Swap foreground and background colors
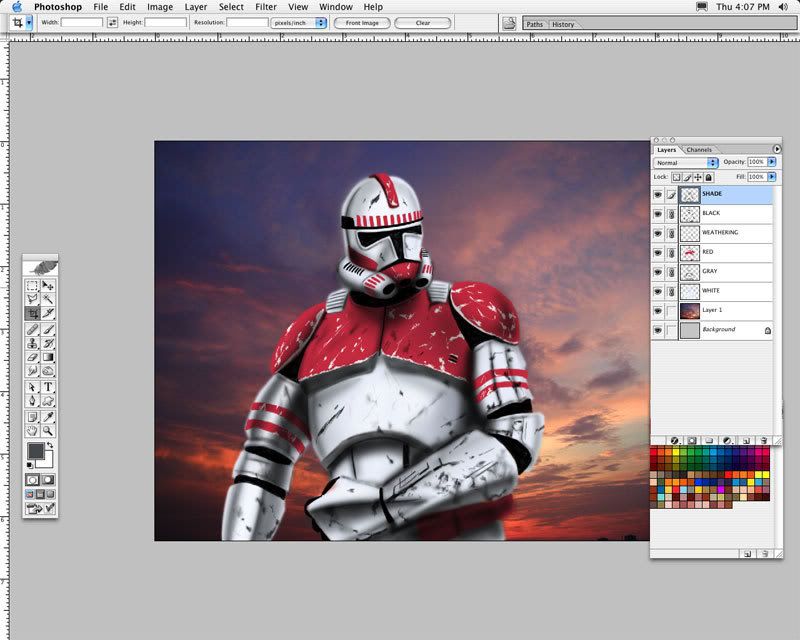This screenshot has height=640, width=800. click(x=49, y=446)
